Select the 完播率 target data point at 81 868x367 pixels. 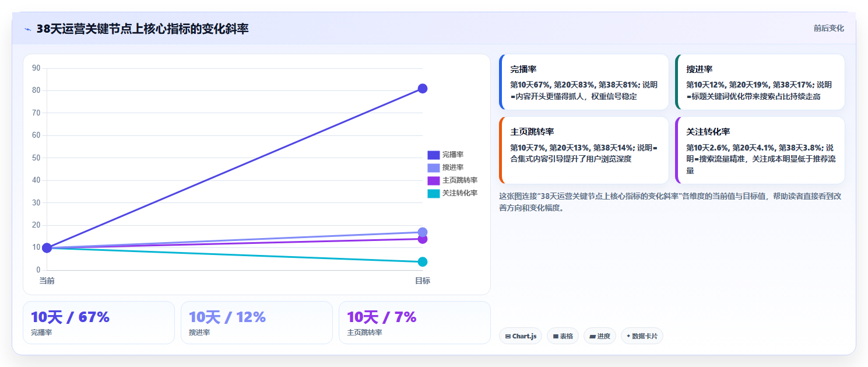point(423,89)
